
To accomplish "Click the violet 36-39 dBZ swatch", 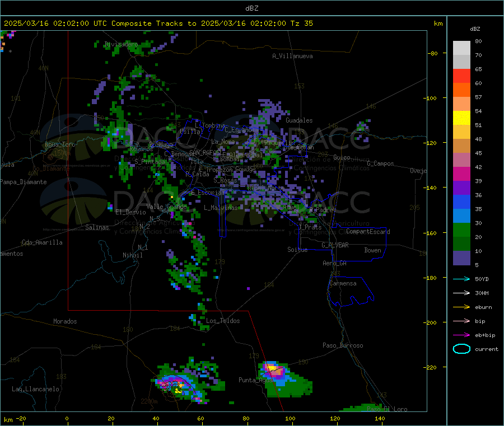I will 461,188.
